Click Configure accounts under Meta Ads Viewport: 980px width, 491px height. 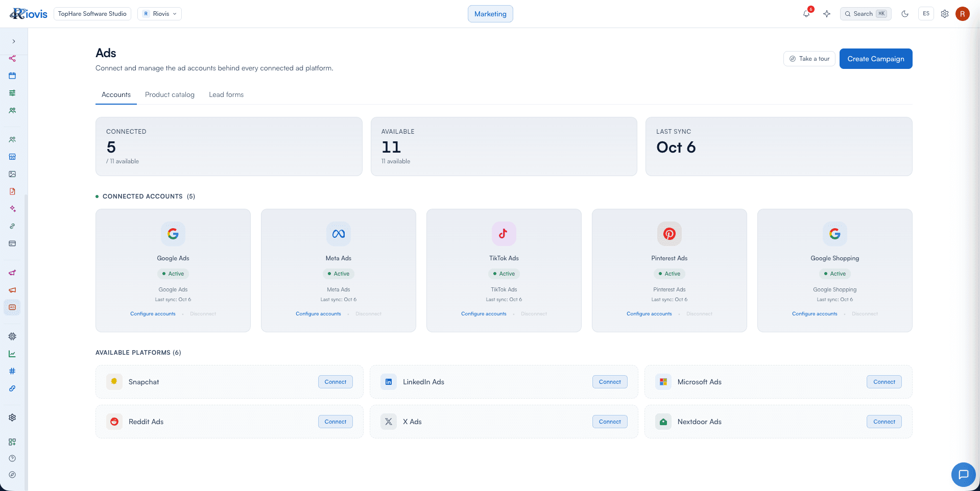[318, 314]
